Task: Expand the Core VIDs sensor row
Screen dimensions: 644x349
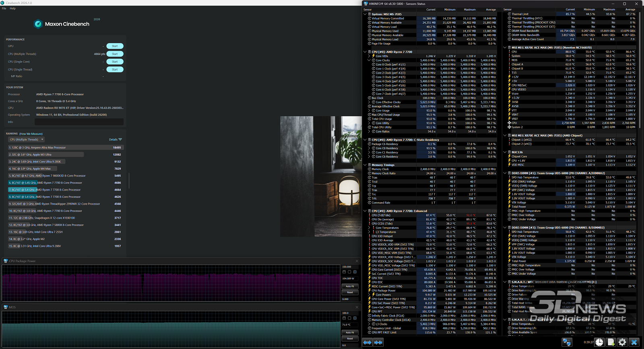Action: [x=369, y=56]
